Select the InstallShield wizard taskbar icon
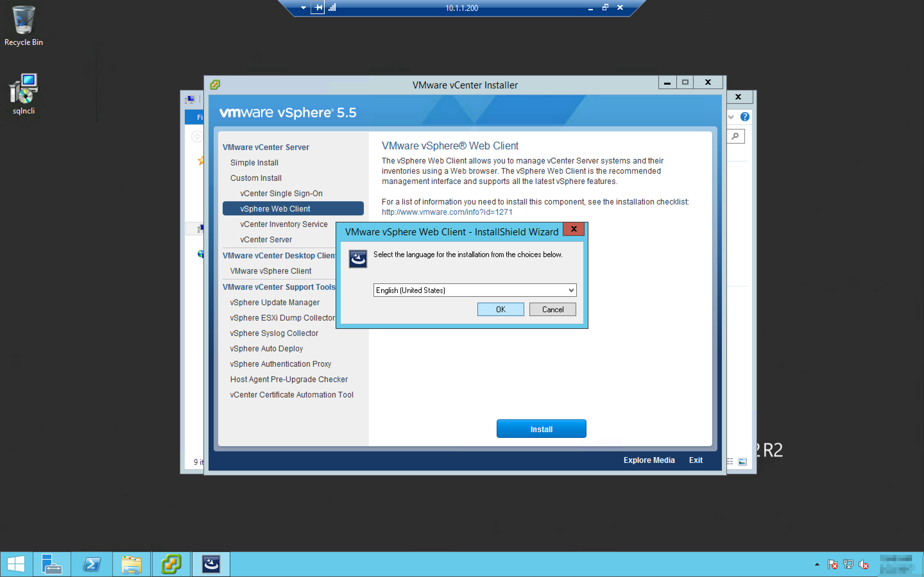Image resolution: width=924 pixels, height=577 pixels. (x=211, y=564)
